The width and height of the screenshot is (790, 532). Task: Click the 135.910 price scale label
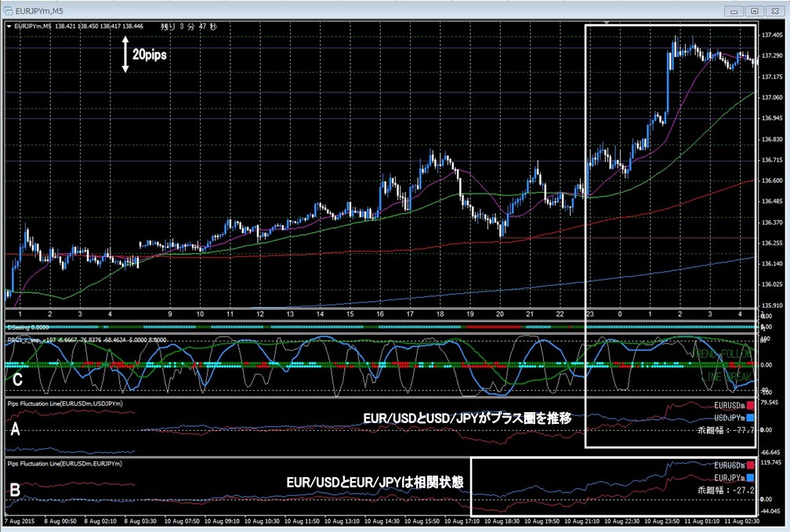coord(771,306)
